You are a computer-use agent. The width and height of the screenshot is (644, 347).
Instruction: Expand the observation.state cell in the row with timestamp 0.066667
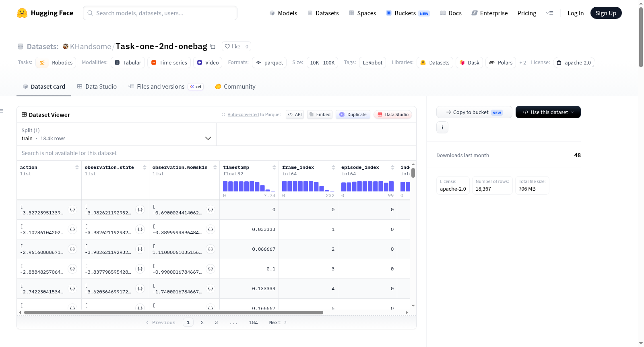(140, 249)
